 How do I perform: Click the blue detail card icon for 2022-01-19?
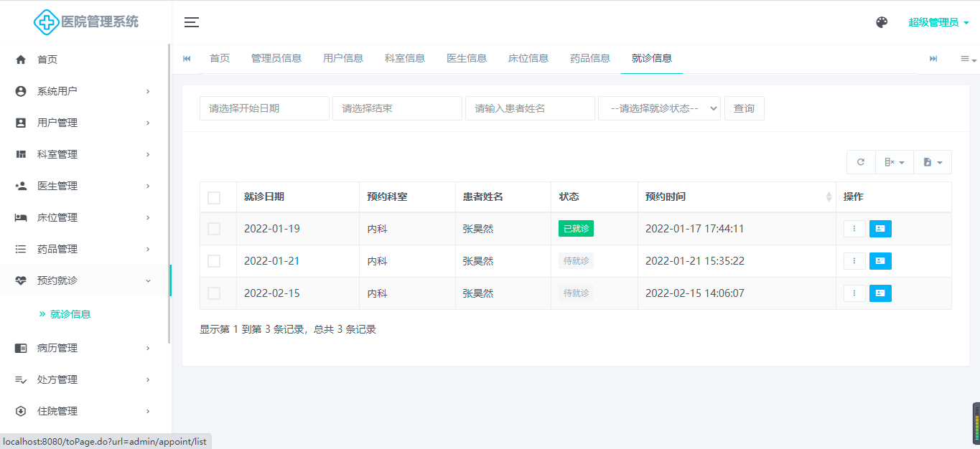tap(880, 229)
